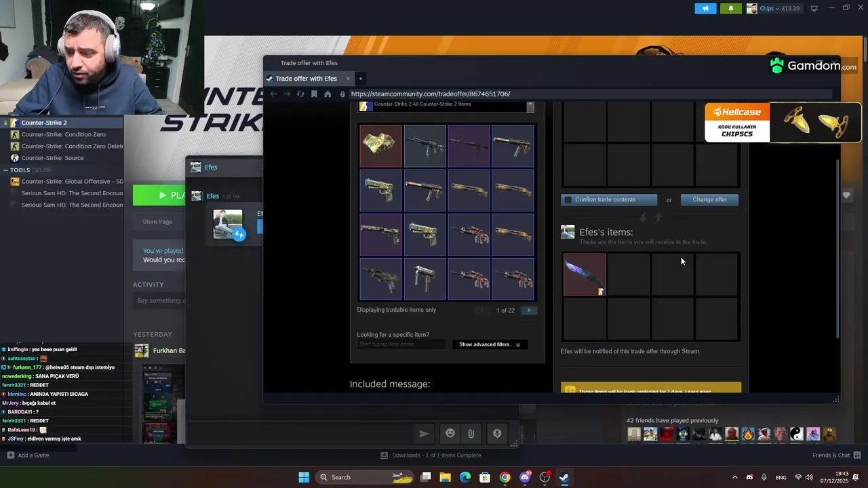Viewport: 868px width, 488px height.
Task: Collapse the TOOLS library category
Action: (x=6, y=170)
